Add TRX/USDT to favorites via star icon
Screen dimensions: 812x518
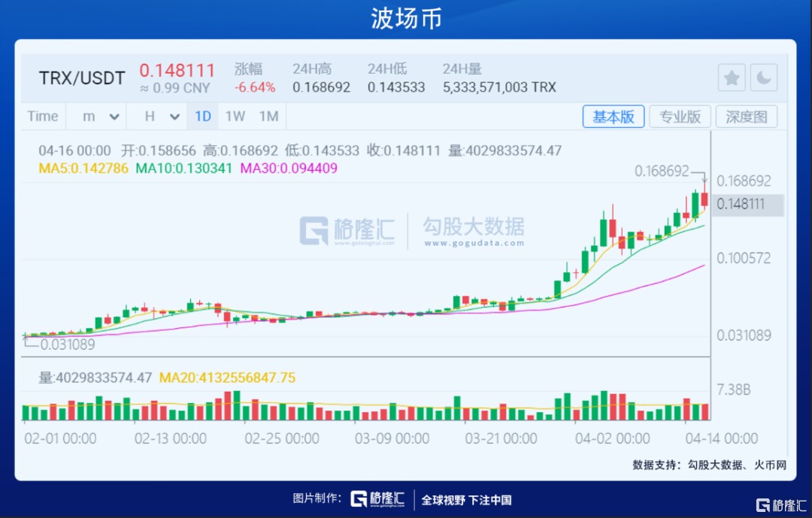tap(732, 77)
